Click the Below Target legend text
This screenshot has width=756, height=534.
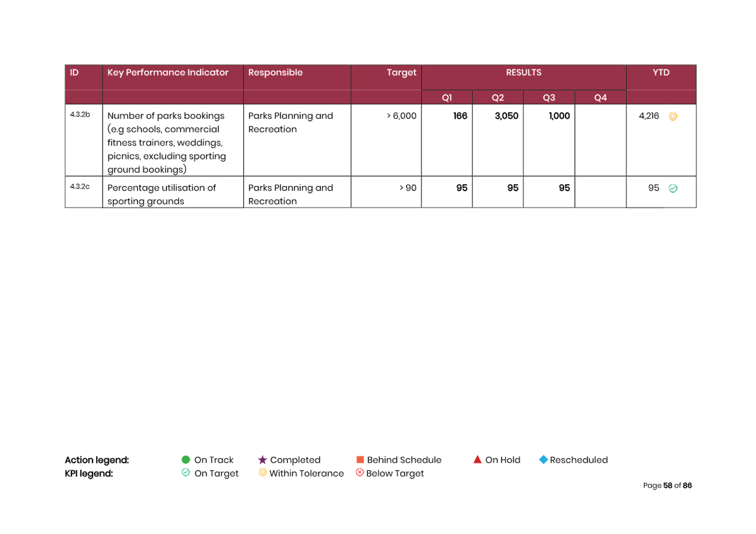(395, 473)
